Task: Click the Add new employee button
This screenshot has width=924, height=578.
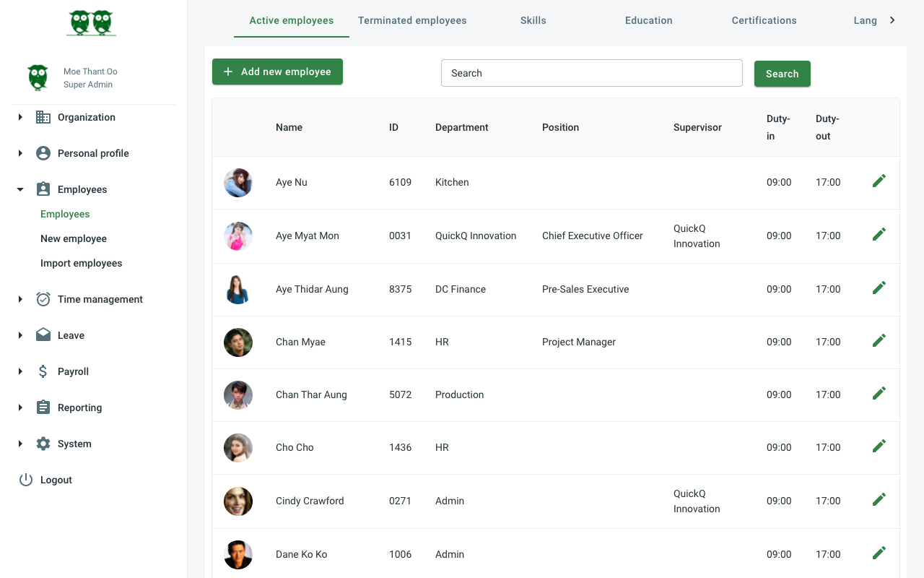Action: coord(277,72)
